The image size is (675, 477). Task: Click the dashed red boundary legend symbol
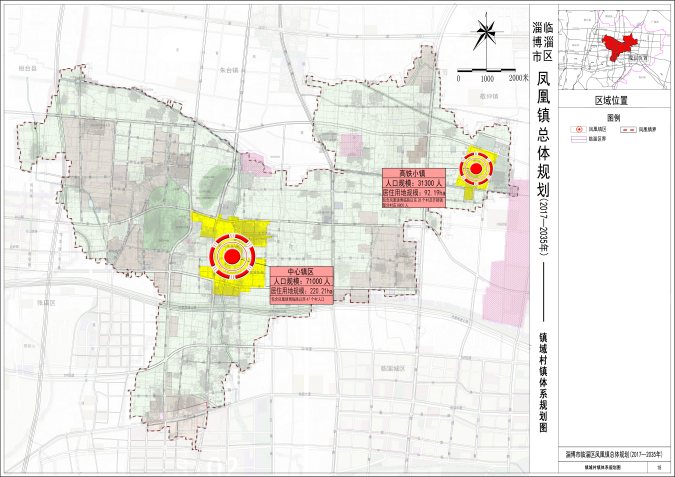point(627,130)
